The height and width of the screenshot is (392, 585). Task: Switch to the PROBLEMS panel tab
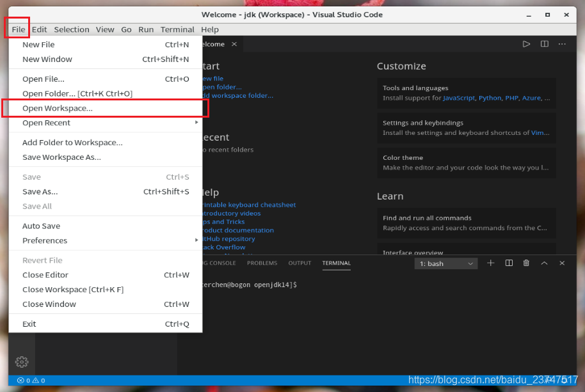(262, 263)
